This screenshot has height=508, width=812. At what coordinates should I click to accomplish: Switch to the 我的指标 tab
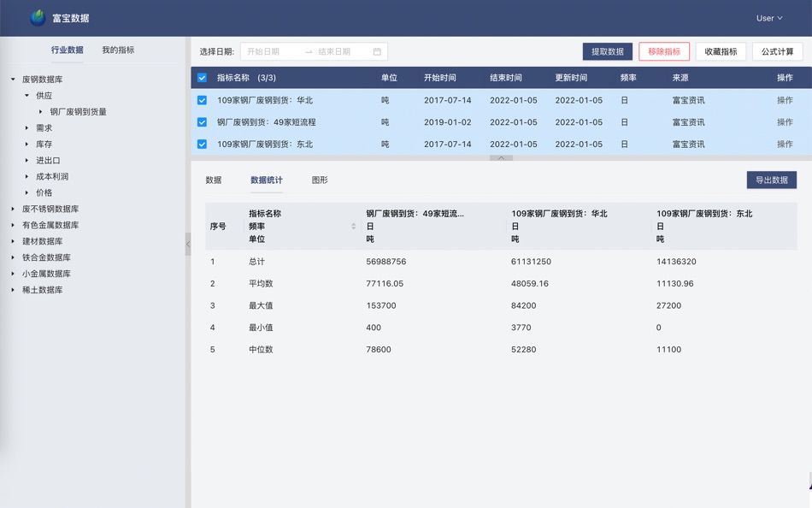[x=118, y=50]
